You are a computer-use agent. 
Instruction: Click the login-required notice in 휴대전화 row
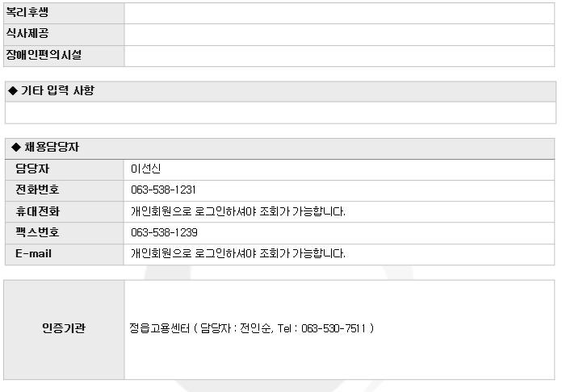click(x=238, y=211)
